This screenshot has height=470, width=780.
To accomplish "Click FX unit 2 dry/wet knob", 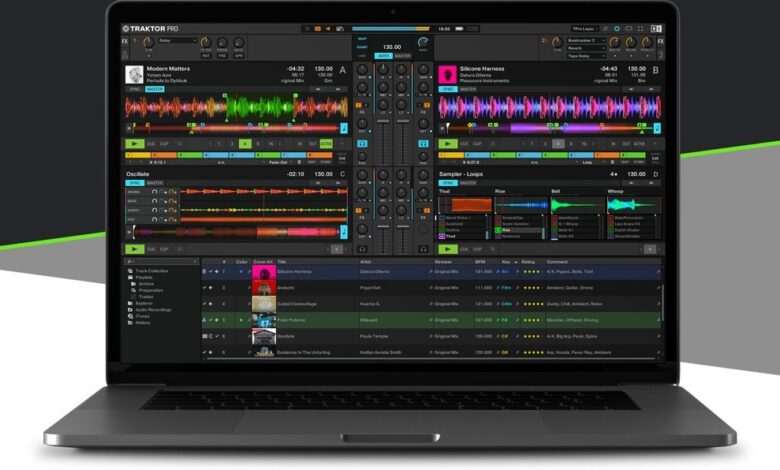I will point(557,42).
